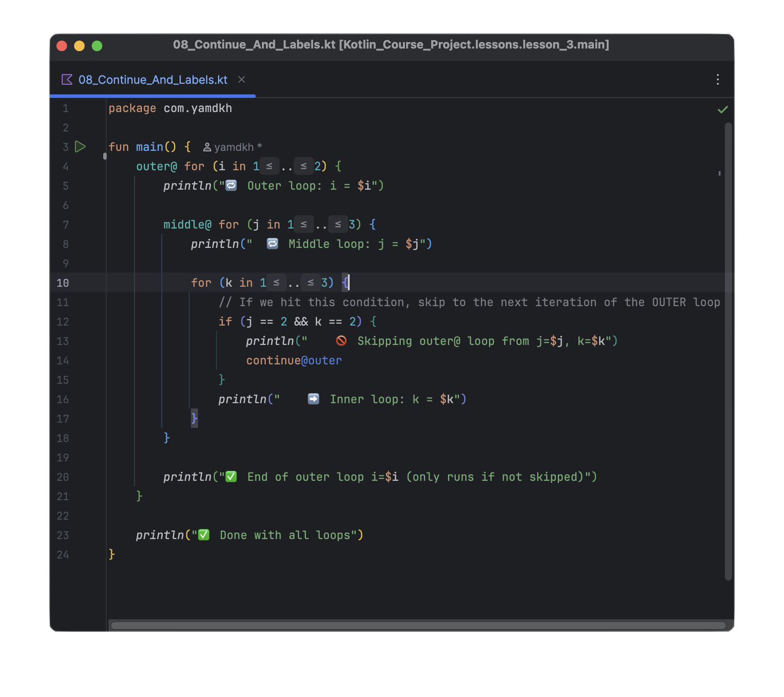Click the green window zoom button
Image resolution: width=784 pixels, height=697 pixels.
coord(97,46)
